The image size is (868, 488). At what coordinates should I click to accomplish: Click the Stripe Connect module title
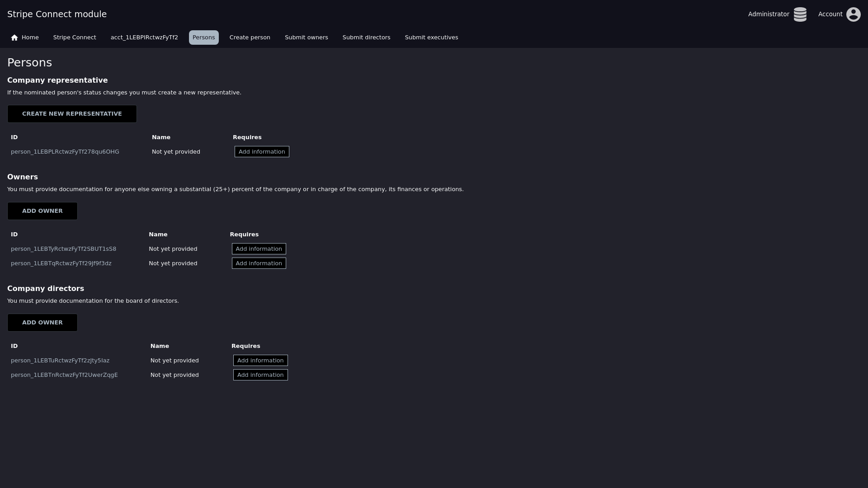click(57, 14)
